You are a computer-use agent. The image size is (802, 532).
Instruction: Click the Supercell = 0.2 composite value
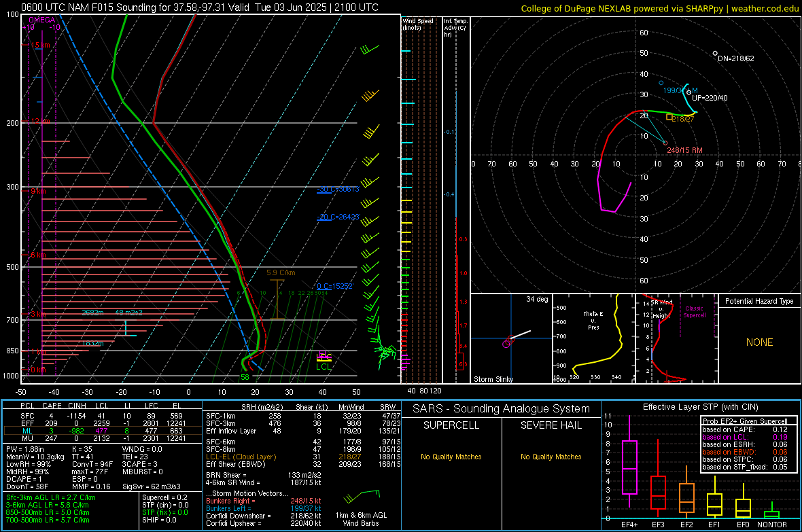click(164, 498)
